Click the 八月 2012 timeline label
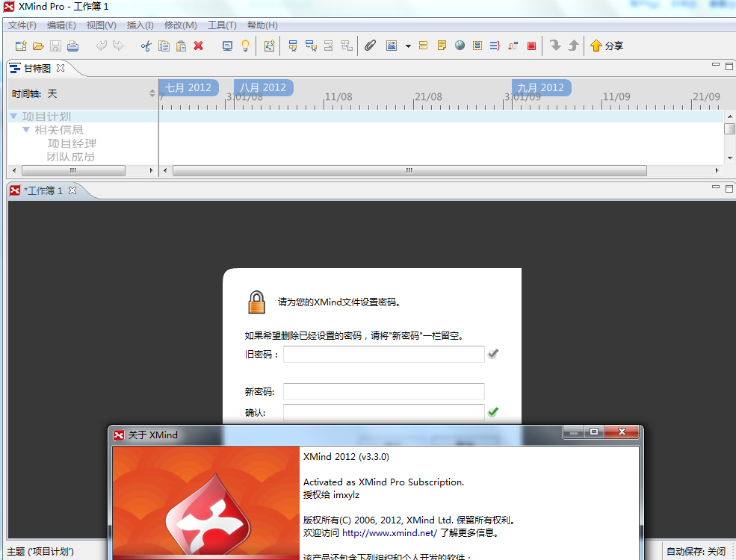This screenshot has width=736, height=560. (263, 87)
